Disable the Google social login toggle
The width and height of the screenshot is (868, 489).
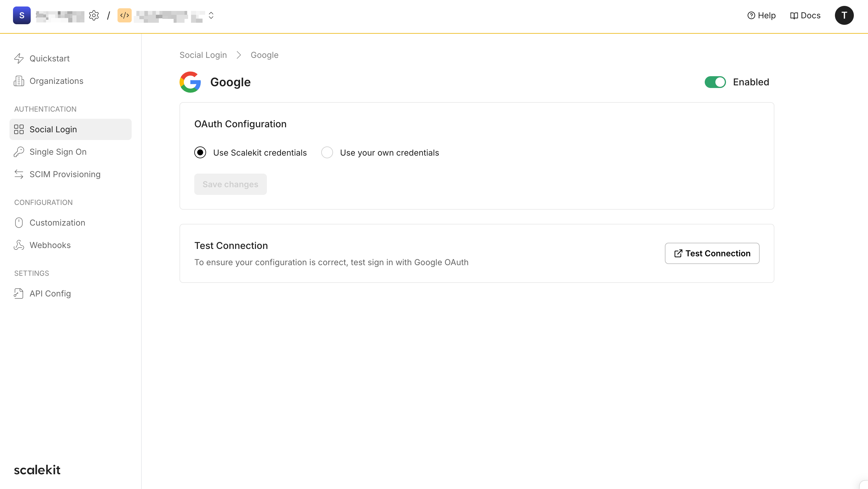pos(715,82)
